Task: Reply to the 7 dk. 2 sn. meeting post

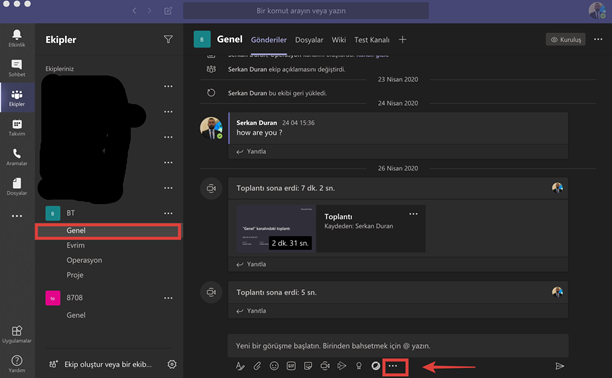Action: point(251,264)
